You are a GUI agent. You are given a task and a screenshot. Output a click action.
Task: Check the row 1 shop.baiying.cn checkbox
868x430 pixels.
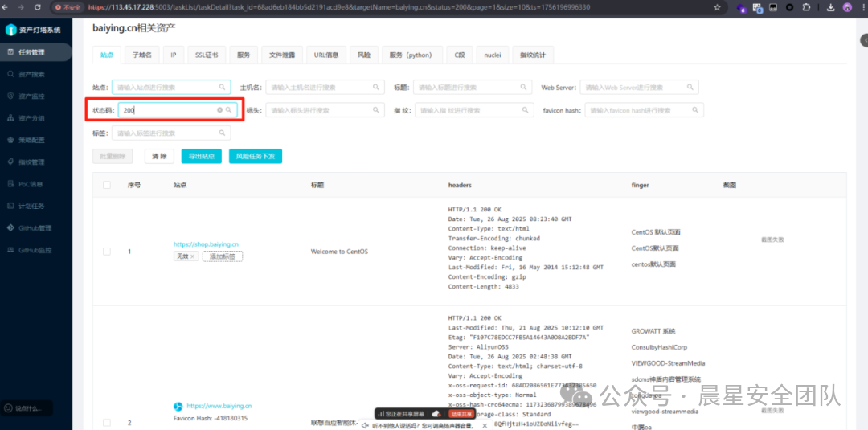(107, 252)
